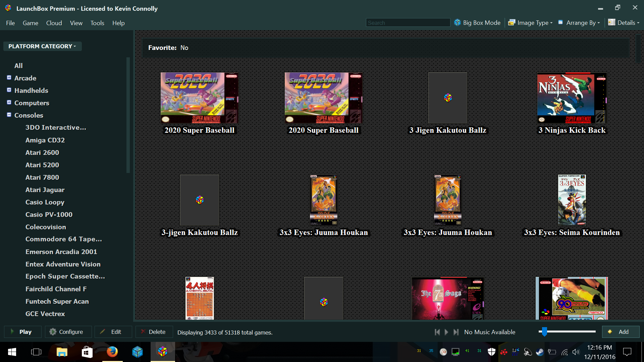Open the Windows Store from the taskbar
644x362 pixels.
(87, 352)
